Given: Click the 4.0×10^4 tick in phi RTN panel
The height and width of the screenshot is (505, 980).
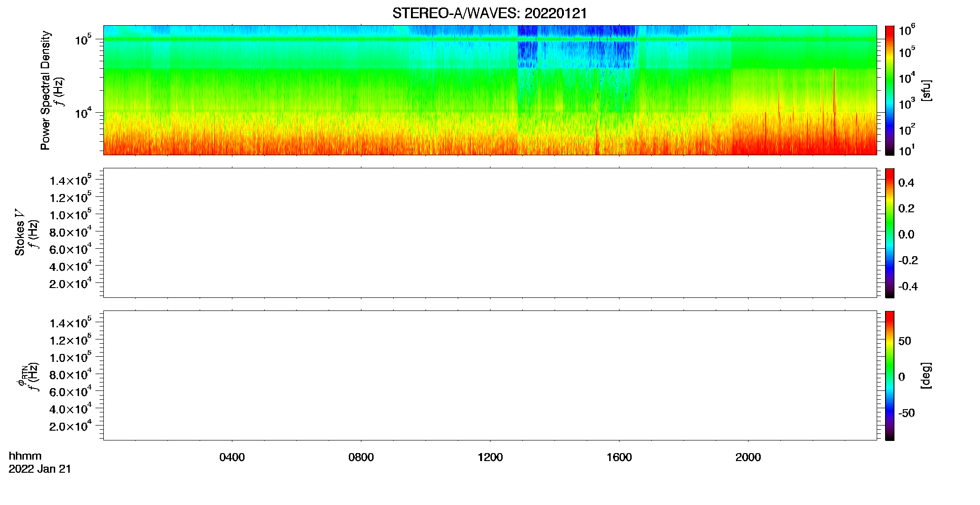Looking at the screenshot, I should [71, 409].
